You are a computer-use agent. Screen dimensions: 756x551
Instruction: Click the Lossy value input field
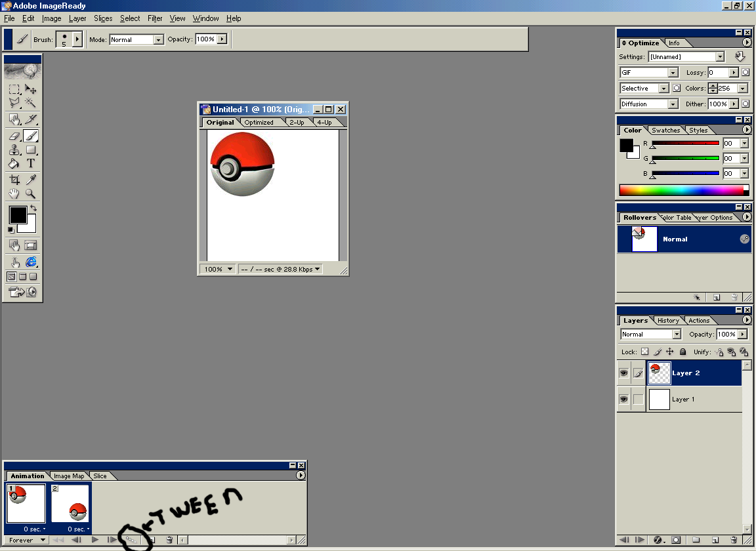pyautogui.click(x=719, y=72)
